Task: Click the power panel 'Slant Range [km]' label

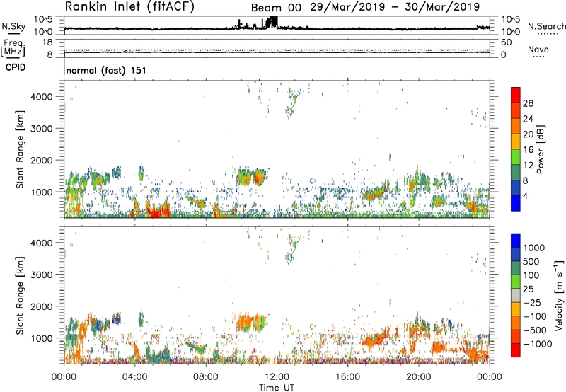Action: [20, 149]
